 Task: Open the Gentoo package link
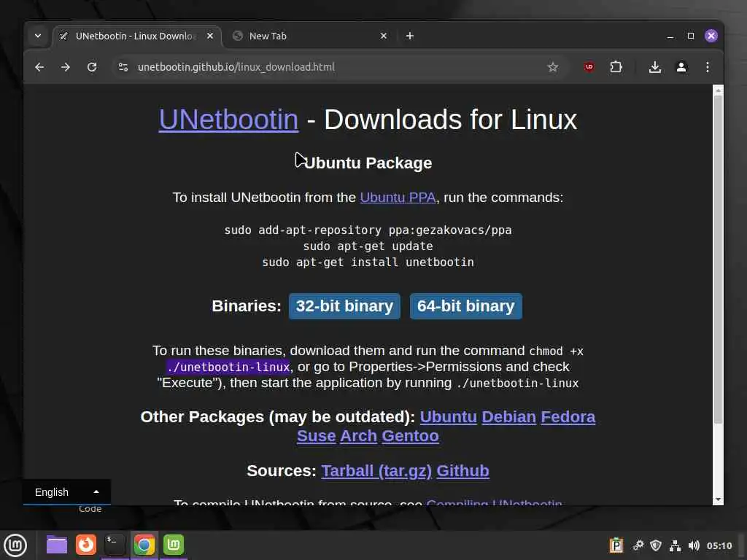click(410, 436)
